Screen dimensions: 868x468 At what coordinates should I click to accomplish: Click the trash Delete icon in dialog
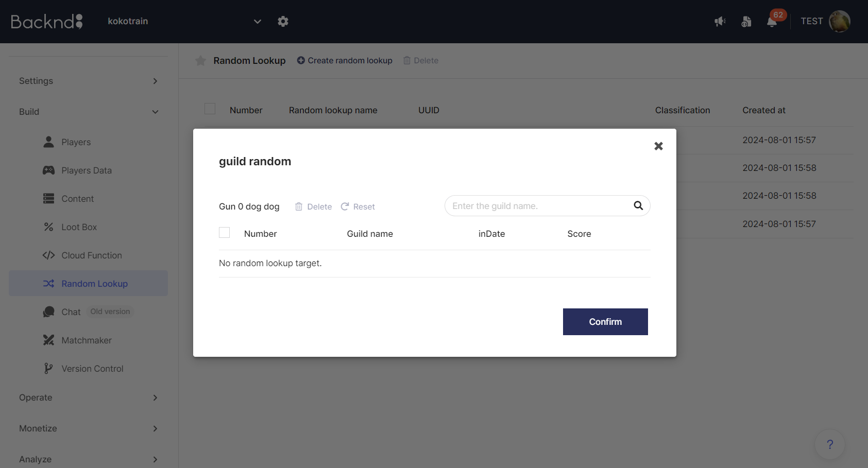(299, 206)
